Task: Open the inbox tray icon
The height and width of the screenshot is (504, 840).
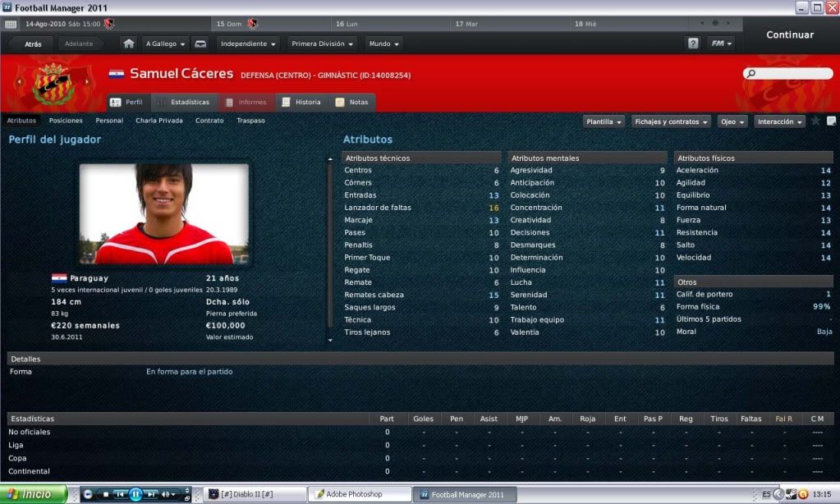Action: click(200, 44)
